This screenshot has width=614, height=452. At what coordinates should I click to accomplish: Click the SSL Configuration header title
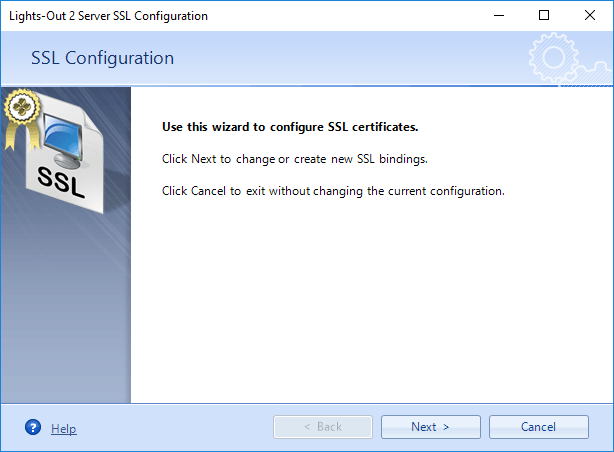[103, 58]
